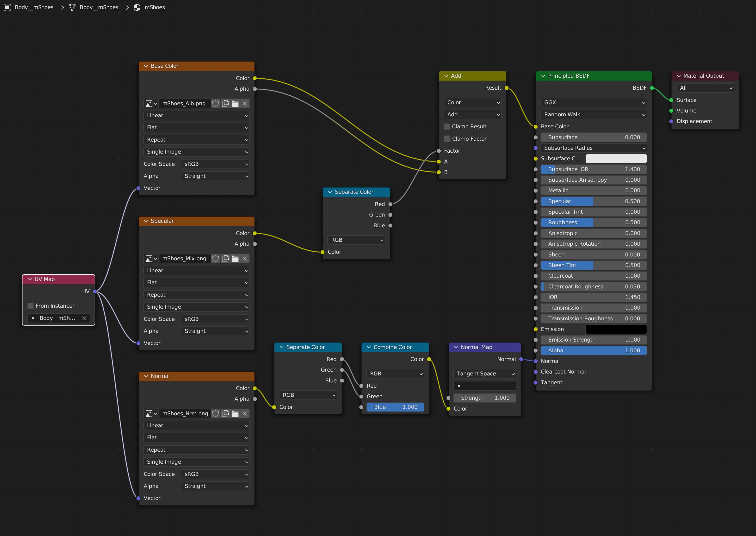Open file folder icon for mShoes_Nrm.png

click(x=235, y=414)
